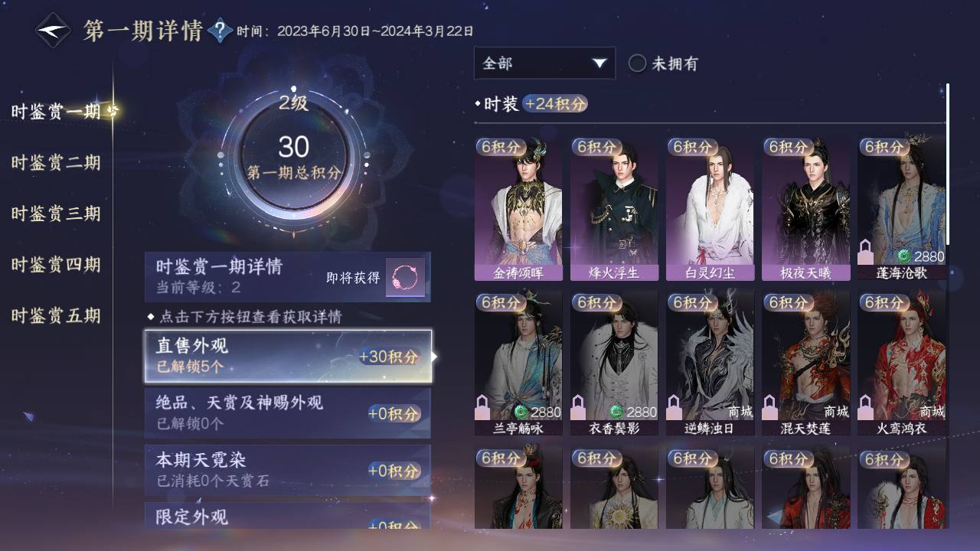Expand 绝品、天赏及神赐外观 entry
The height and width of the screenshot is (551, 980).
click(x=288, y=413)
